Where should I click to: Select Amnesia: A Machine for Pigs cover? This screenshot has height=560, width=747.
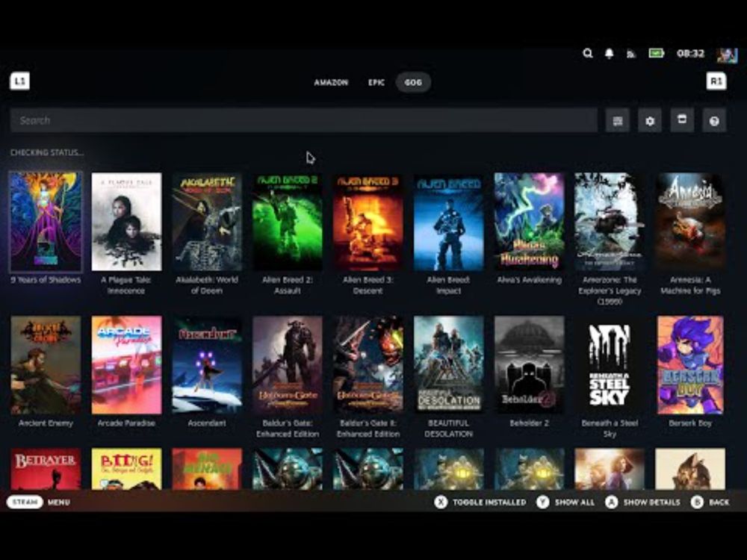689,222
